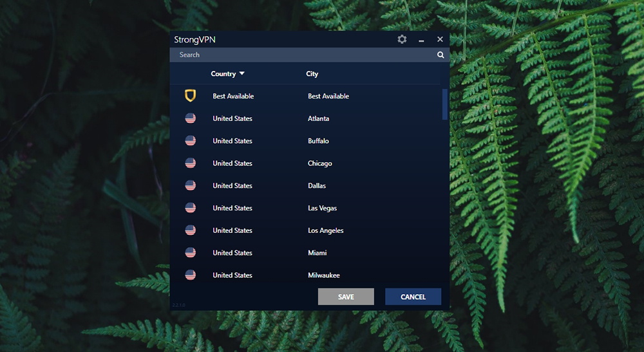Click the US flag beside Miami
644x352 pixels.
point(190,253)
